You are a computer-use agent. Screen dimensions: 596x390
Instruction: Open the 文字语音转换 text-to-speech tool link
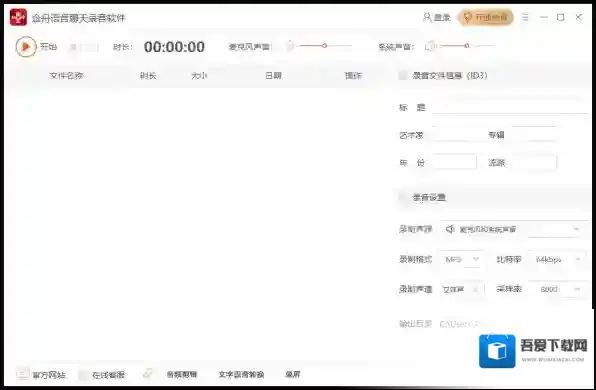[x=241, y=374]
